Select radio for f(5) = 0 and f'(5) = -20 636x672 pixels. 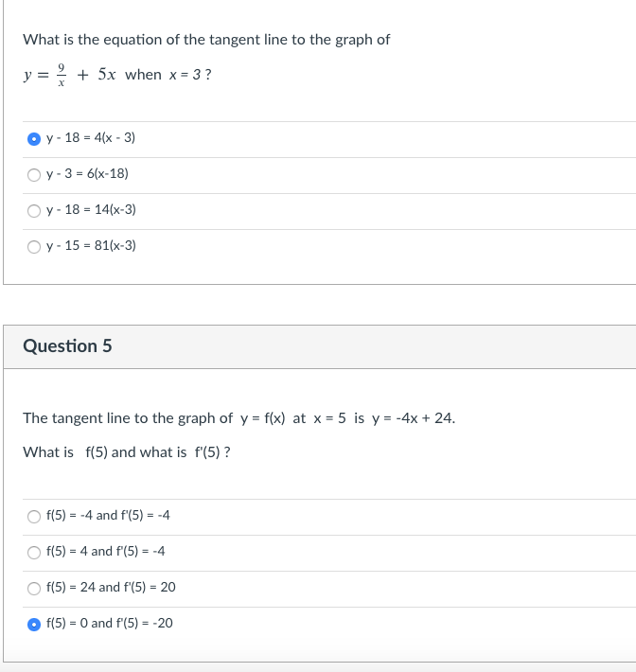click(x=34, y=625)
